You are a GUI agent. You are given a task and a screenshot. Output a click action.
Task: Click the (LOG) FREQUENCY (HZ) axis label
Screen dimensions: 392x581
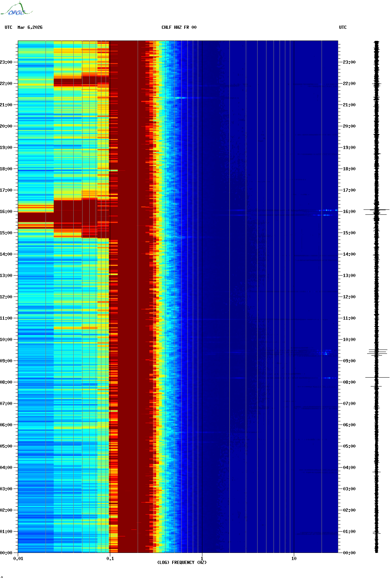coord(182,562)
